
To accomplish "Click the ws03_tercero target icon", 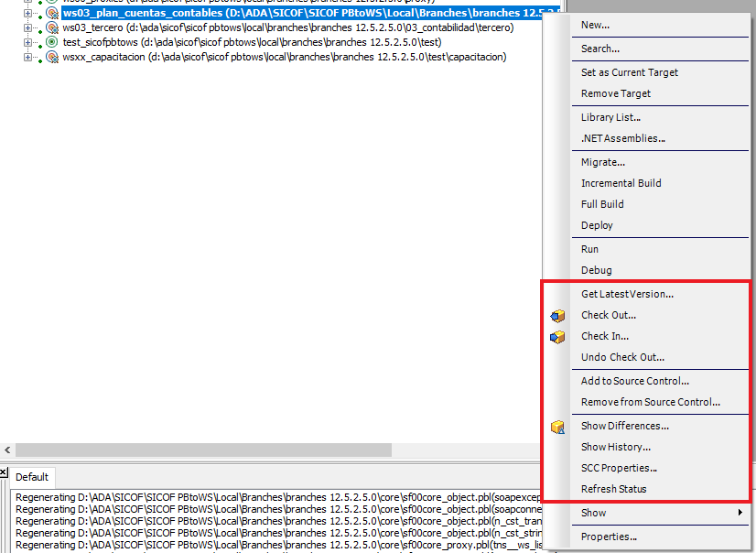I will [52, 28].
